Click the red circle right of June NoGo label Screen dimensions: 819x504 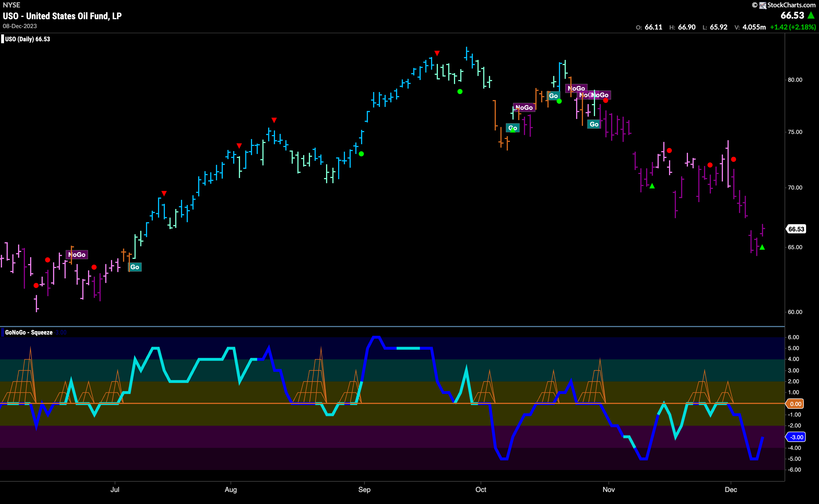point(94,267)
